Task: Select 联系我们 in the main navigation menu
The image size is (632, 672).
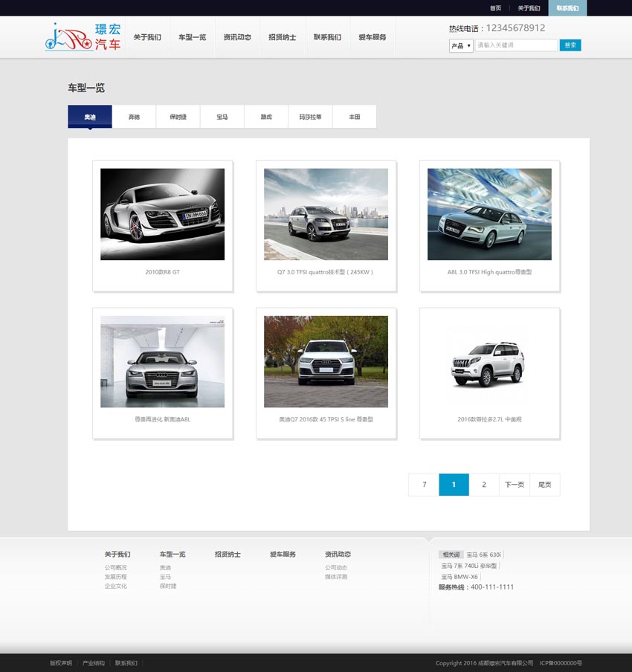Action: click(x=328, y=37)
